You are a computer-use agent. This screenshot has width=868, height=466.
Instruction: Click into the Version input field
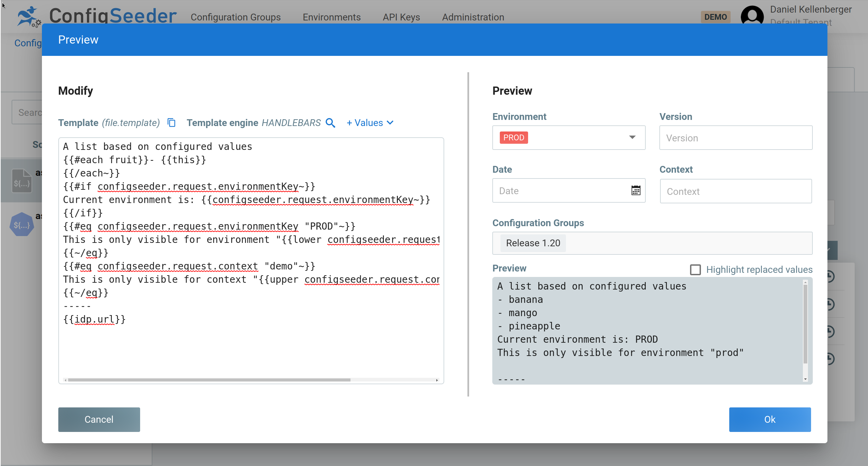(735, 138)
